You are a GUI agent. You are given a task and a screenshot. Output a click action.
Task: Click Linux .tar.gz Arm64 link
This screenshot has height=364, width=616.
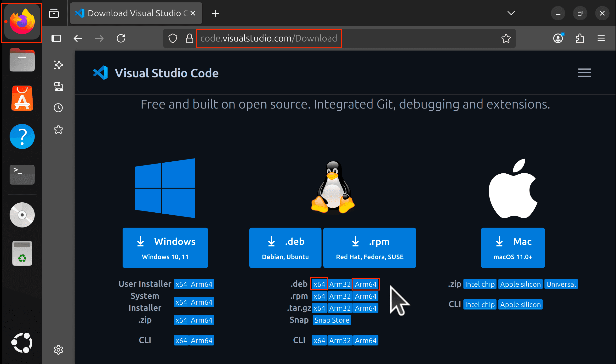[x=365, y=308]
